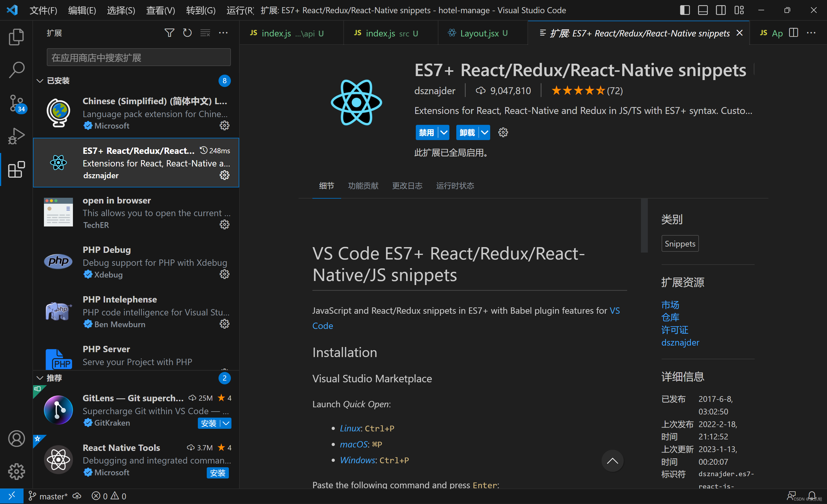Collapse the 已安装 installed section
Viewport: 827px width, 504px height.
click(x=40, y=81)
